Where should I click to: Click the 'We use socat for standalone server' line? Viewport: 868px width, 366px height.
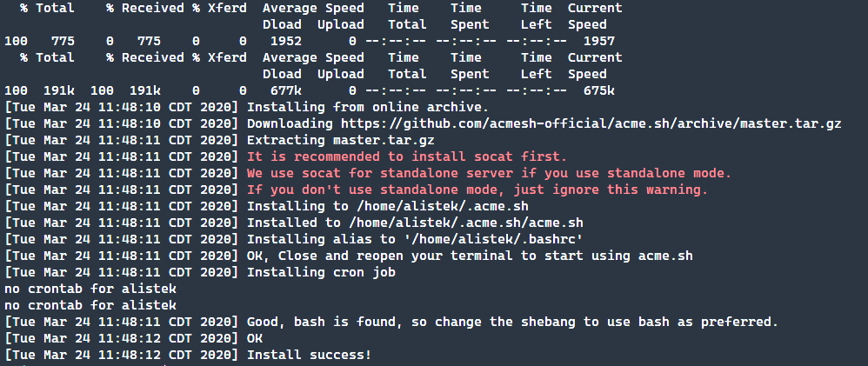489,173
